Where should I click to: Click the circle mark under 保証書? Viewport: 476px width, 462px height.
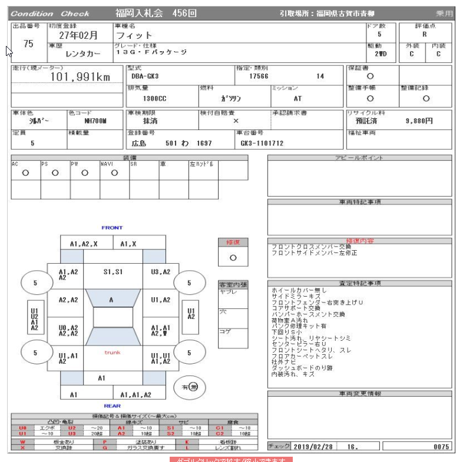pos(370,76)
